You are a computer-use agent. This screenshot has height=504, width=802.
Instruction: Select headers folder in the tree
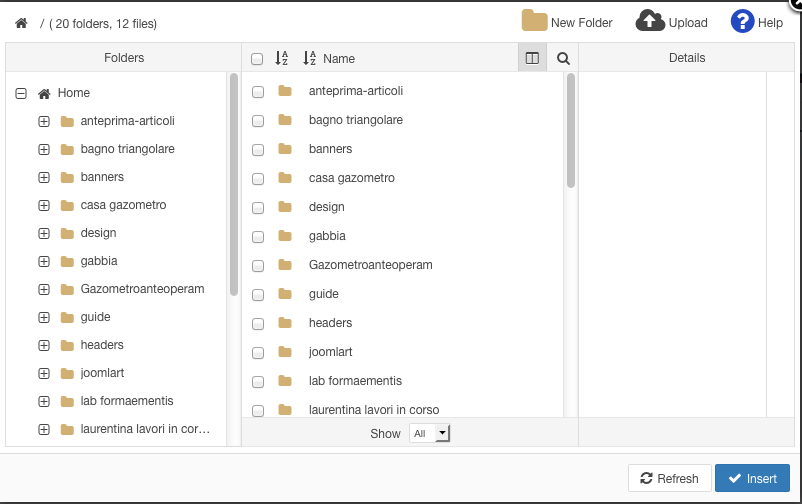point(102,345)
